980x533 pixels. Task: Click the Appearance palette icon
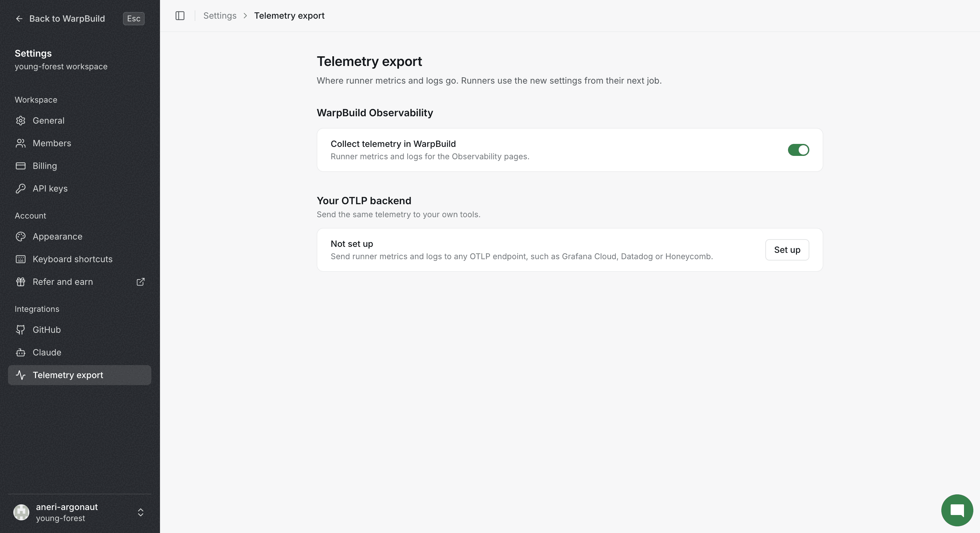(21, 237)
